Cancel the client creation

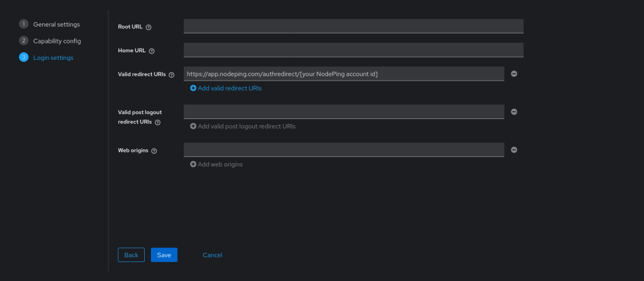coord(212,255)
